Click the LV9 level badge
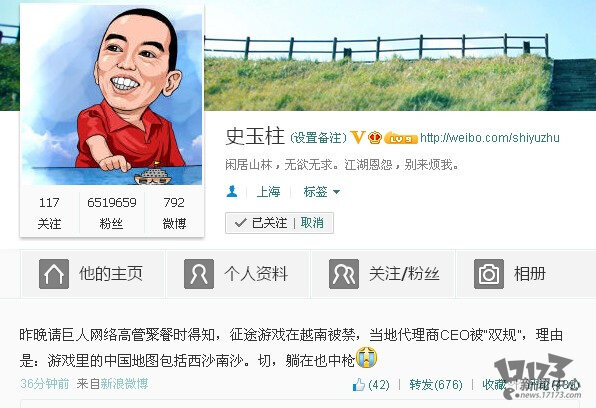The width and height of the screenshot is (596, 408). (x=401, y=138)
